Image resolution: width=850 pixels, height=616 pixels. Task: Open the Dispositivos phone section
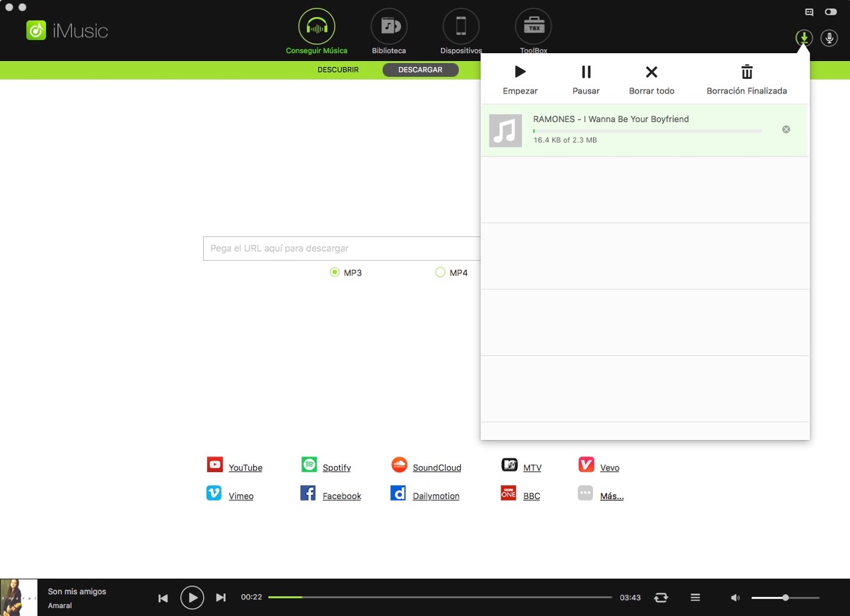coord(461,27)
